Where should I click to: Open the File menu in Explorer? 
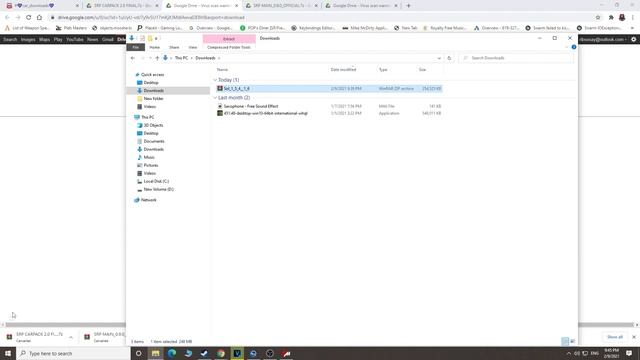point(136,47)
